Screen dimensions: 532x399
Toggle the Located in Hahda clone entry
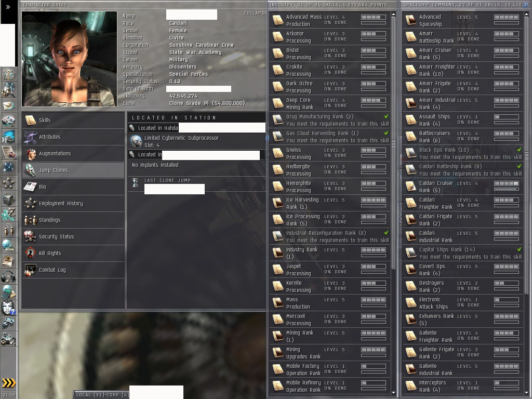coord(197,128)
